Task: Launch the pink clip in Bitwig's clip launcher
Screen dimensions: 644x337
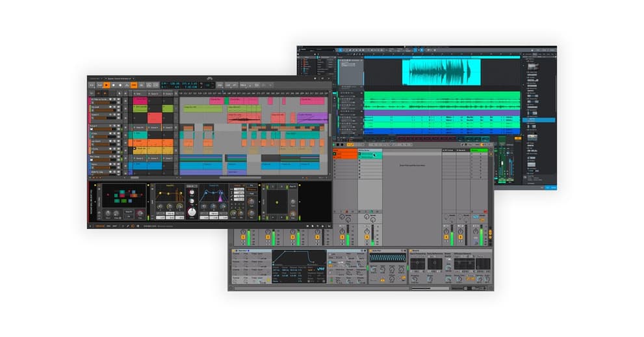Action: 140,101
